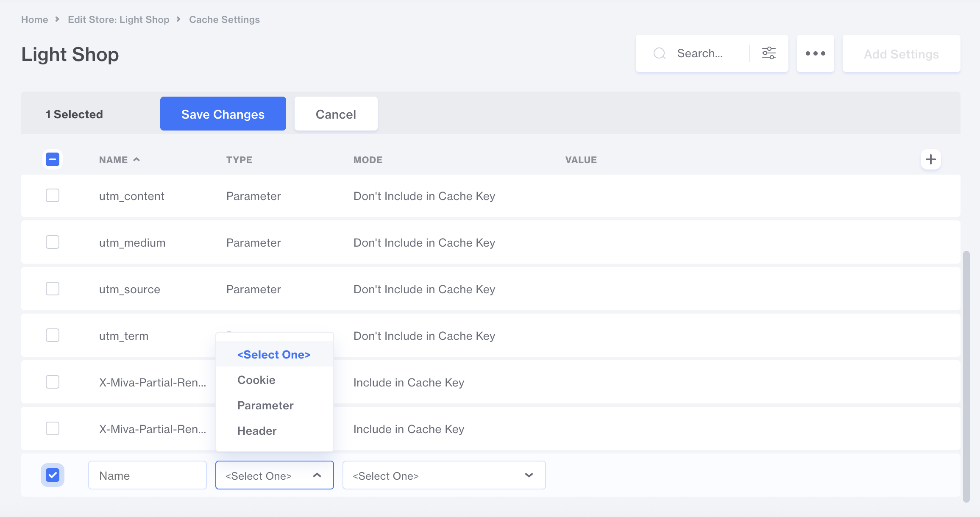Click utm_term's Don't Include in Cache Key

[x=424, y=336]
